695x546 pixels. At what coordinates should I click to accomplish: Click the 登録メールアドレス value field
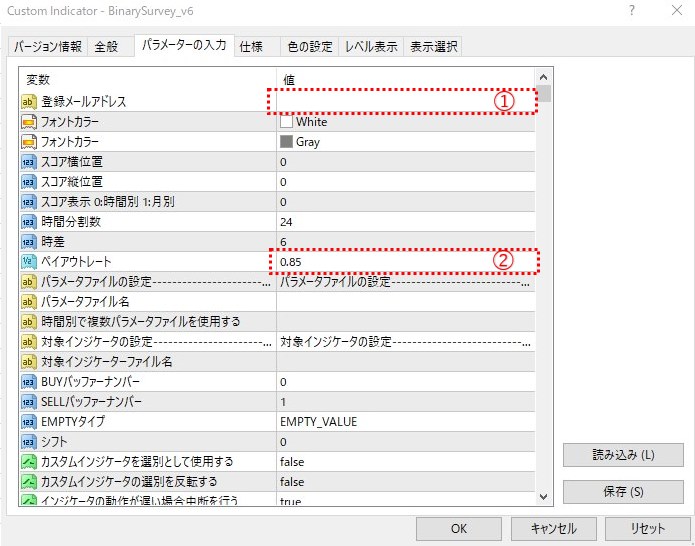(x=406, y=101)
